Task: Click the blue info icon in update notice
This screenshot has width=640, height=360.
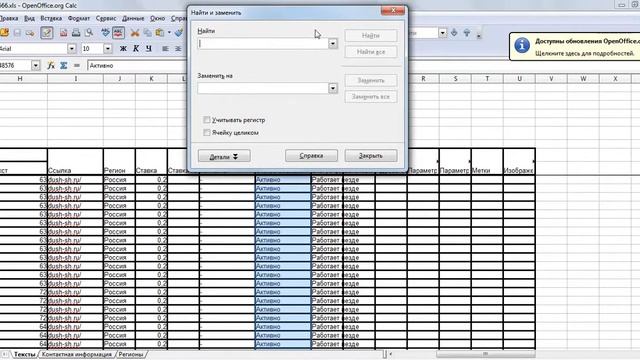Action: click(x=522, y=45)
